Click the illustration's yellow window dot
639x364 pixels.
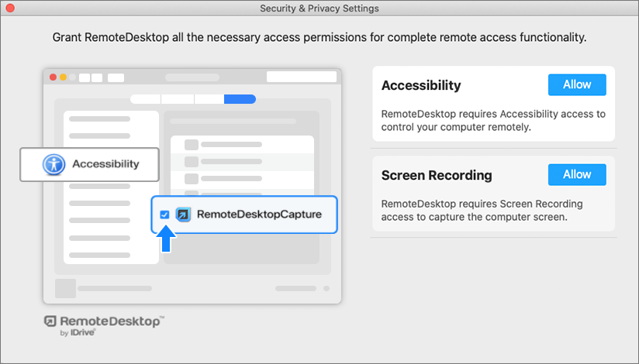pos(64,77)
